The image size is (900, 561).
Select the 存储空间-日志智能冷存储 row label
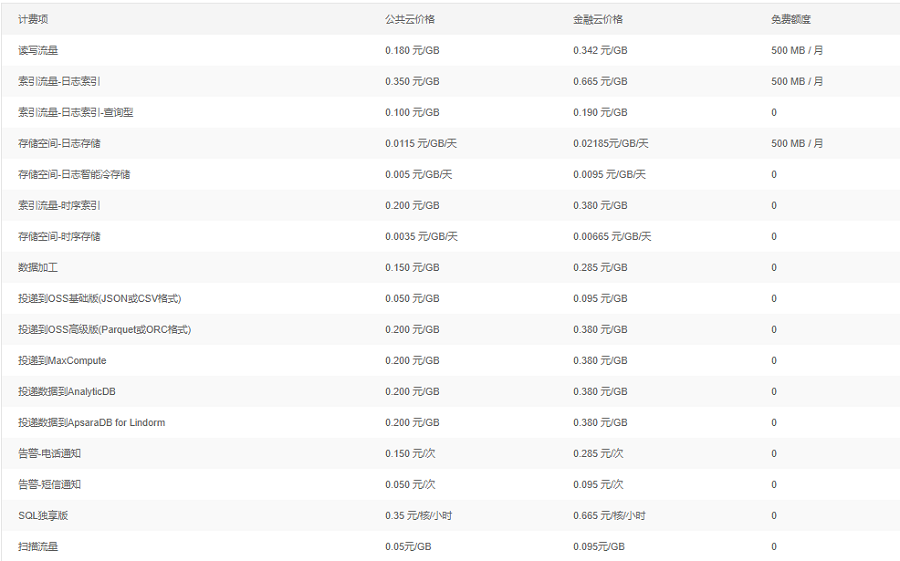[74, 175]
